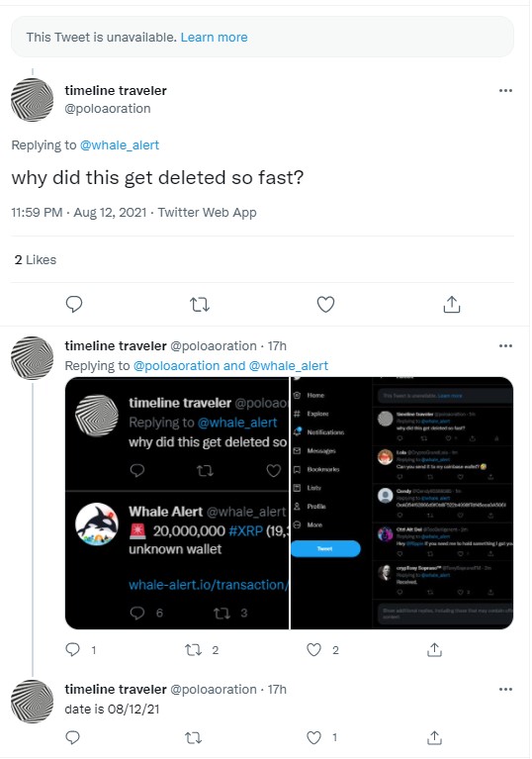View the 2 Likes list

36,260
